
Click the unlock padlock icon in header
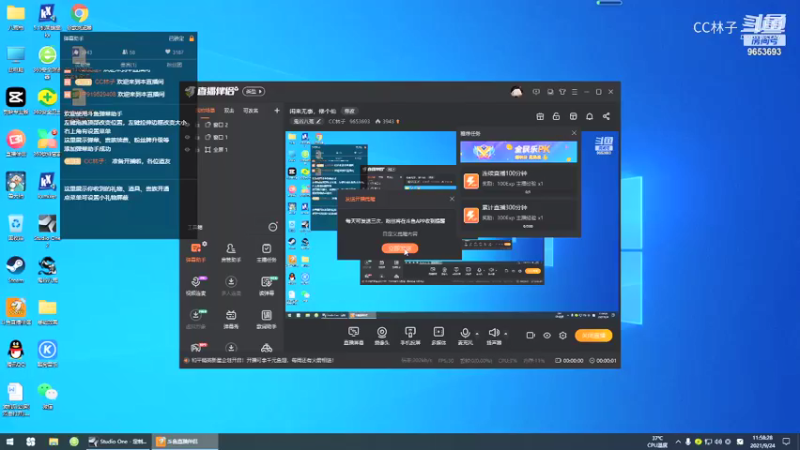pyautogui.click(x=556, y=116)
